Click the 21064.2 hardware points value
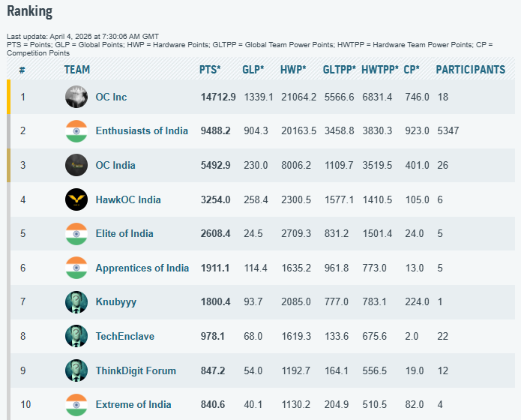The height and width of the screenshot is (420, 521). (x=298, y=97)
